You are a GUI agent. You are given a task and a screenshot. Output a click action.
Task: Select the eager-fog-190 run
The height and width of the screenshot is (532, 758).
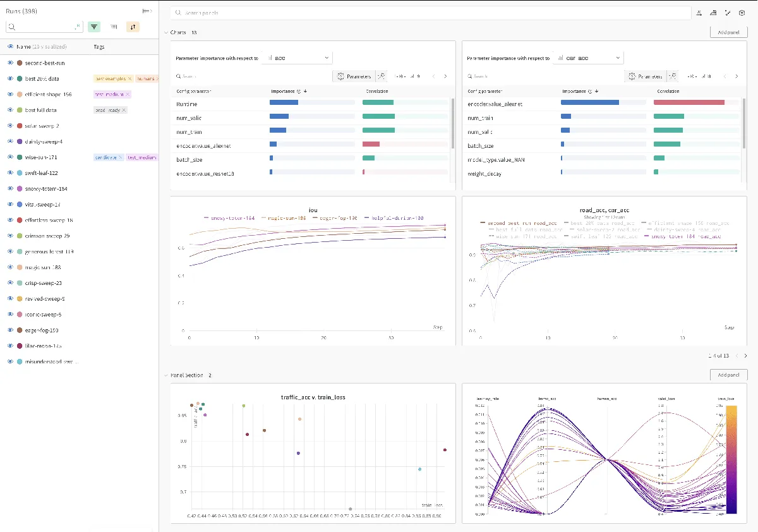pos(42,330)
